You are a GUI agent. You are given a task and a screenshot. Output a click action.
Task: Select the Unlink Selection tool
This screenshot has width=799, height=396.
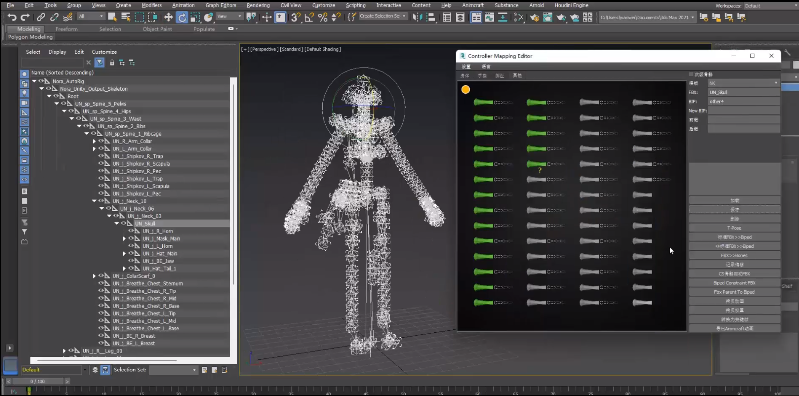(x=54, y=17)
